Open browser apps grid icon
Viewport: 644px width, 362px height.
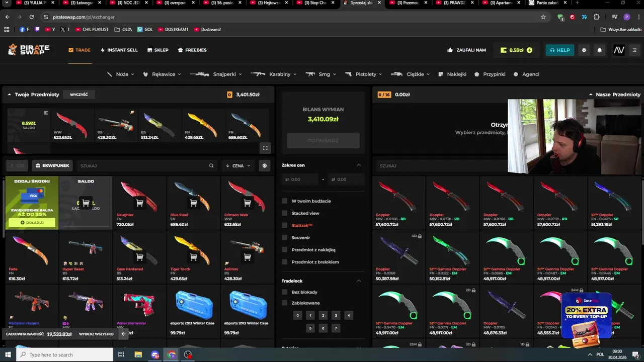click(7, 29)
